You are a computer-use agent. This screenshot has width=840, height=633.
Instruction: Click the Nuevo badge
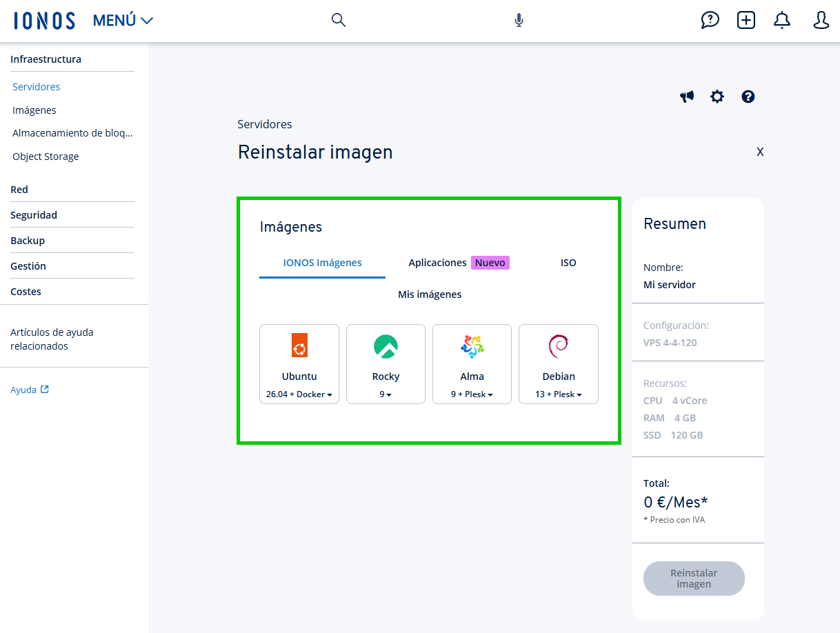point(490,263)
